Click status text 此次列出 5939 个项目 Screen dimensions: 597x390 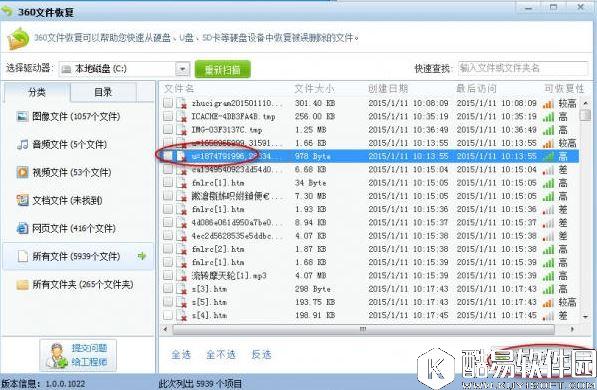(200, 384)
